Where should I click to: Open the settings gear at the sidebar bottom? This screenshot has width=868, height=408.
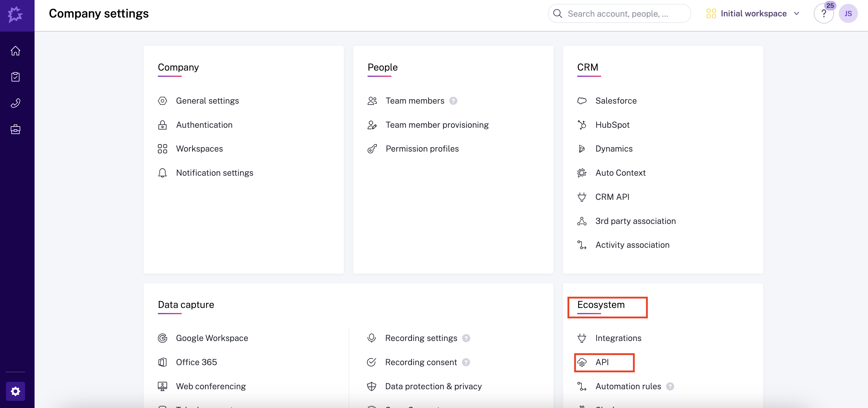15,391
